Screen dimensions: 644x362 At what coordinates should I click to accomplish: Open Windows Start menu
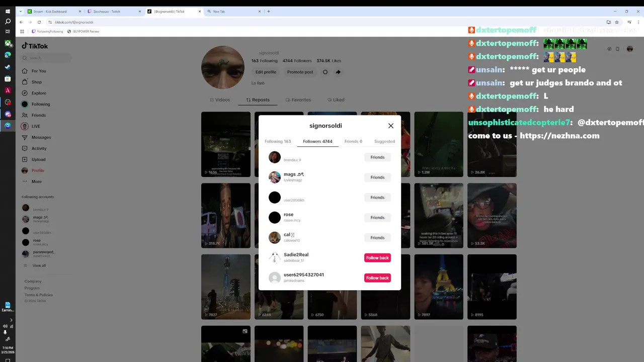8,11
